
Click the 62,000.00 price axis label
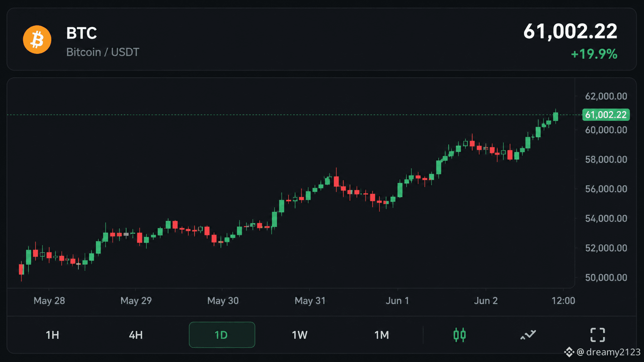[606, 96]
